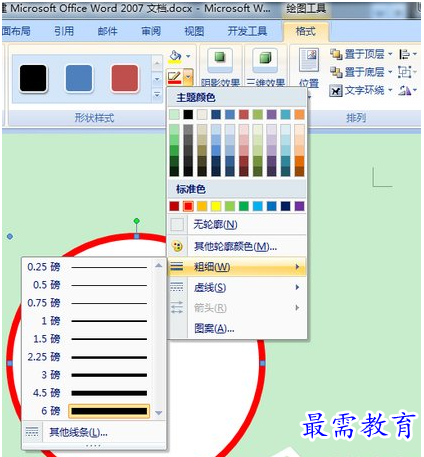Image resolution: width=424 pixels, height=457 pixels.
Task: Click the 3-D effects icon
Action: [265, 61]
